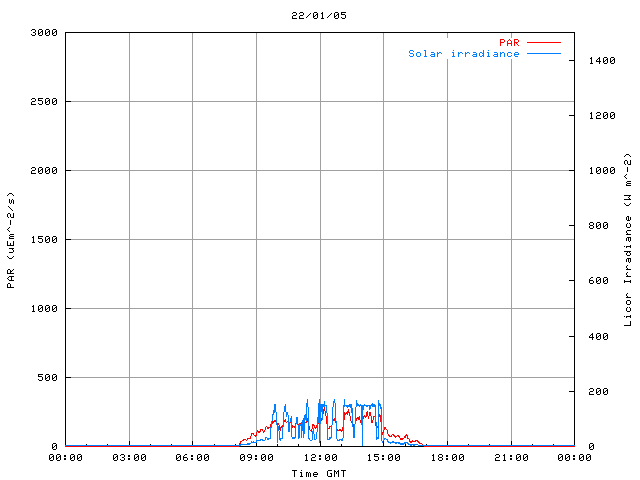Click the 09:00 time tick label
The height and width of the screenshot is (480, 640).
[256, 458]
